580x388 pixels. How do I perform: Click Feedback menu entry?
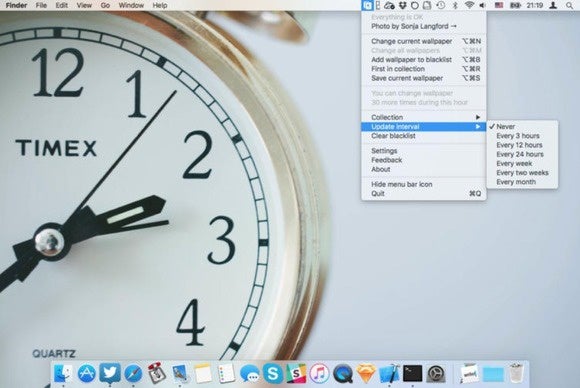pyautogui.click(x=424, y=160)
